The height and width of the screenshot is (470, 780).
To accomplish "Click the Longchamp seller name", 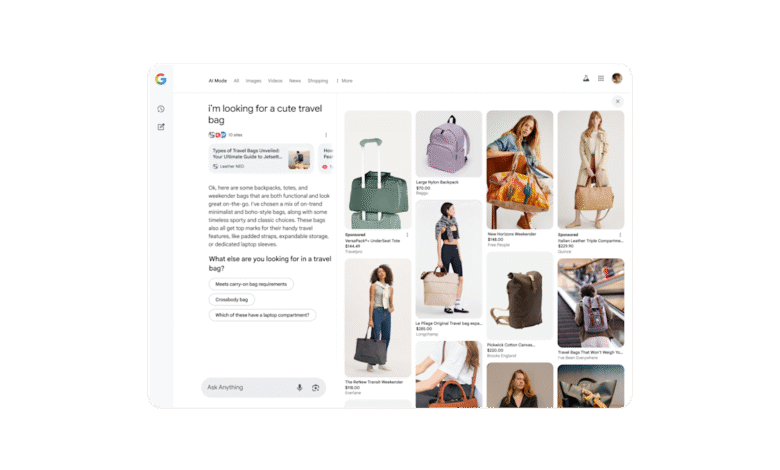I will click(x=427, y=334).
